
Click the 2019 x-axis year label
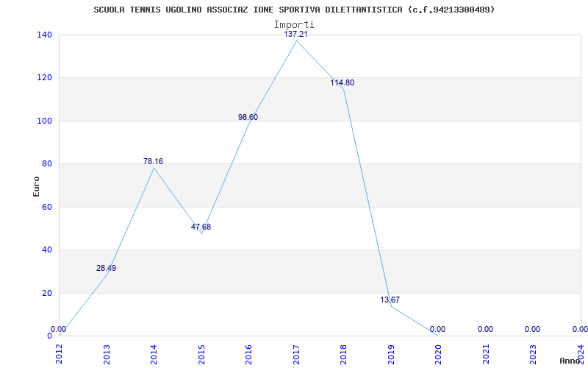[392, 354]
